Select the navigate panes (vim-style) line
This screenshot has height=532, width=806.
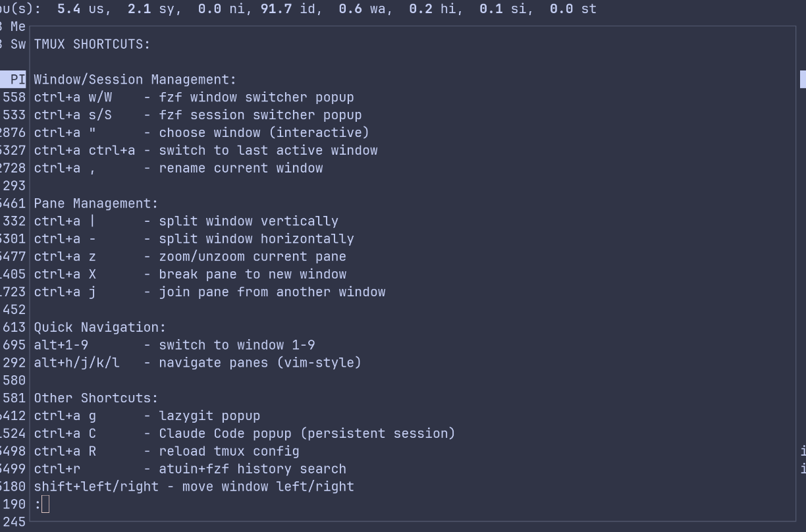(198, 363)
